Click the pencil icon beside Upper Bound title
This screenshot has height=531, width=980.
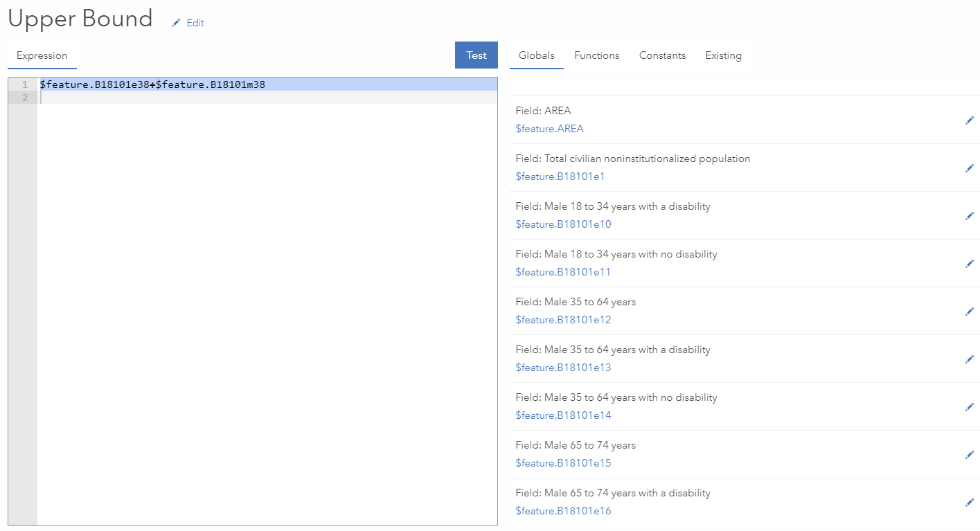(x=176, y=23)
